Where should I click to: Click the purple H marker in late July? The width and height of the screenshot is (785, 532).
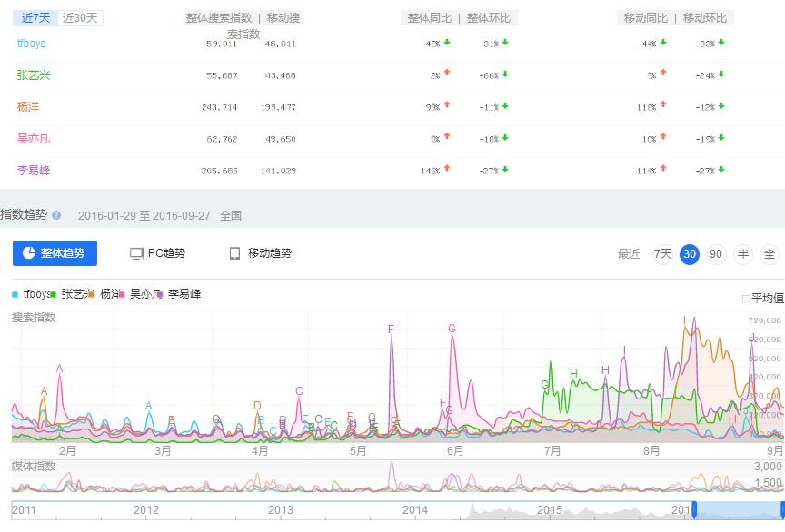(x=605, y=369)
